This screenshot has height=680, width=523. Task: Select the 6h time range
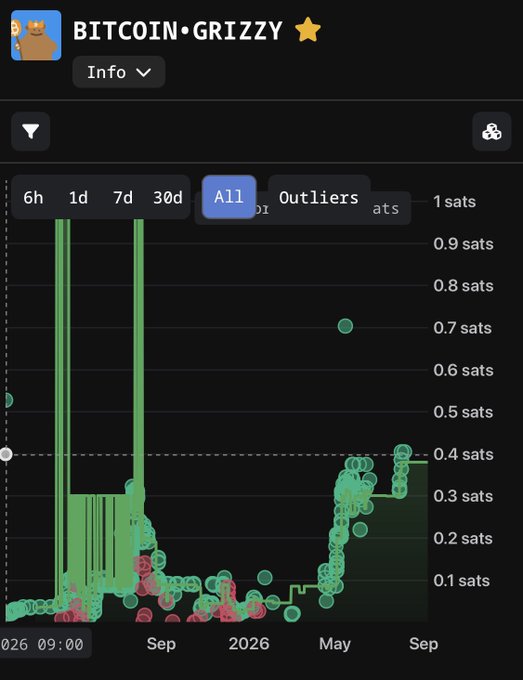(x=33, y=198)
